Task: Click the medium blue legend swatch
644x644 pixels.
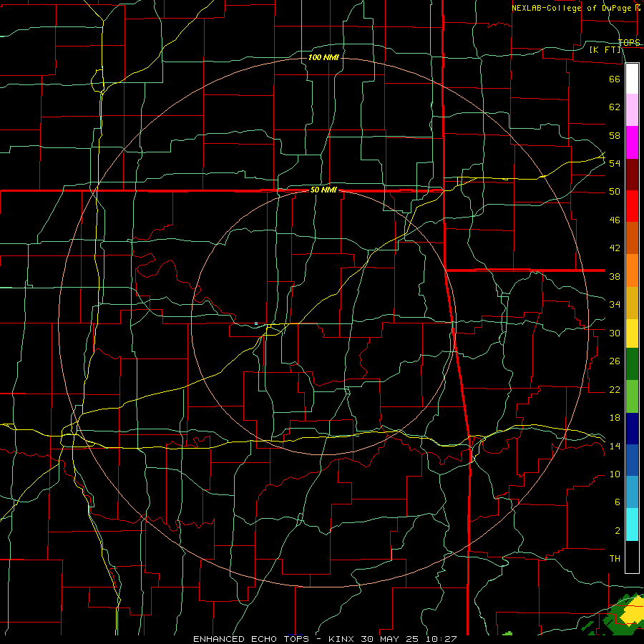Action: 632,460
